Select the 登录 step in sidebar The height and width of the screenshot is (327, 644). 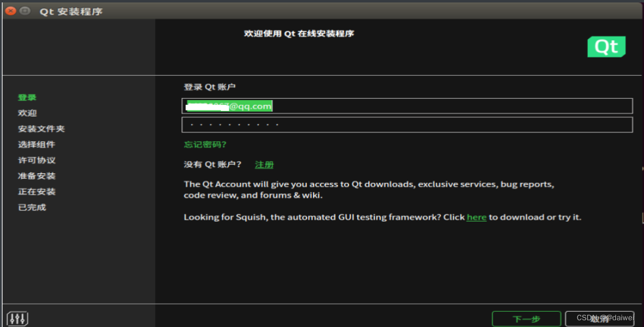point(27,97)
